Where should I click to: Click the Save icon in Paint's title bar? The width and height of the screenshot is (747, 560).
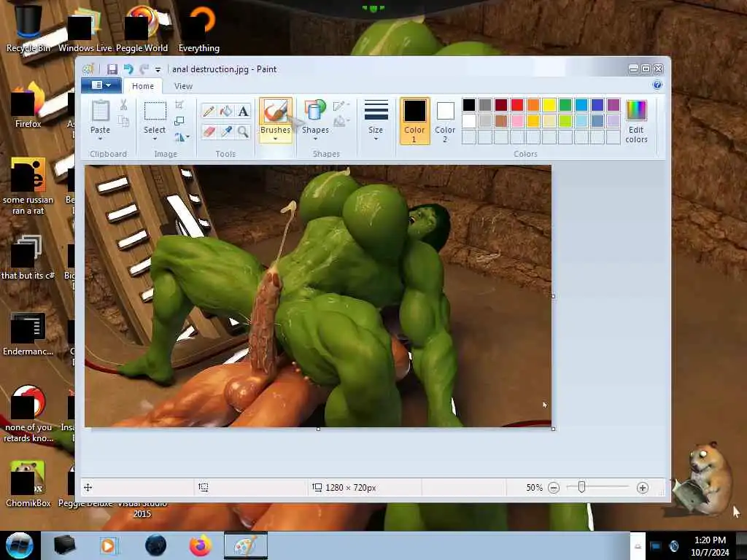(x=112, y=69)
